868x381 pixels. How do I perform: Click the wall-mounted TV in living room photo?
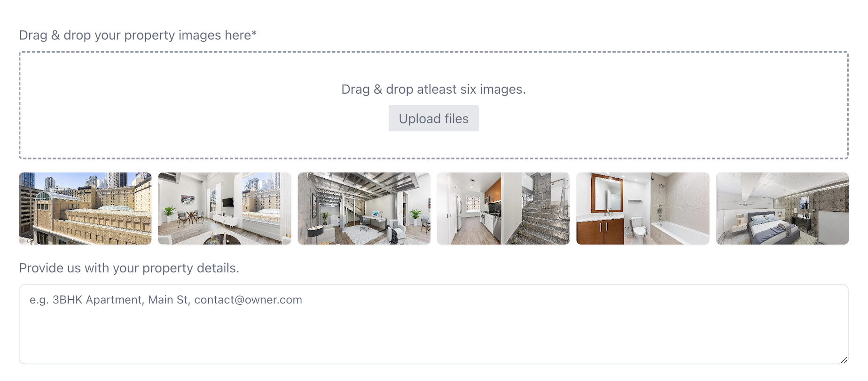coord(228,202)
